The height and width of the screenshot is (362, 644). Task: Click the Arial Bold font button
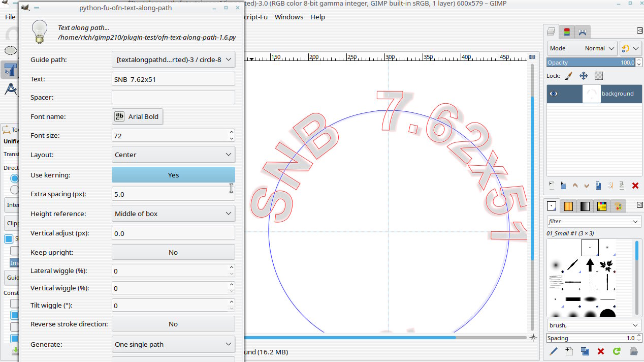[x=138, y=116]
